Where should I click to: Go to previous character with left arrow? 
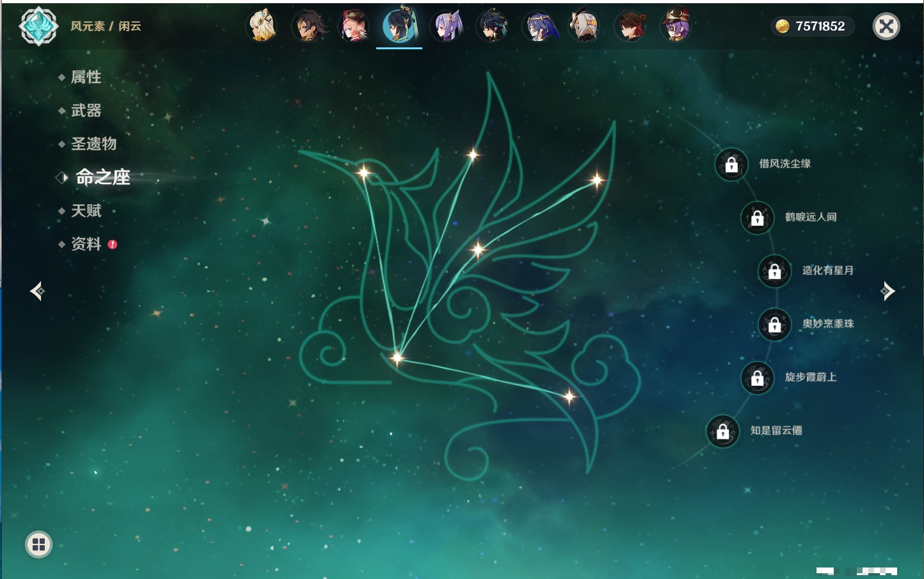pyautogui.click(x=37, y=291)
